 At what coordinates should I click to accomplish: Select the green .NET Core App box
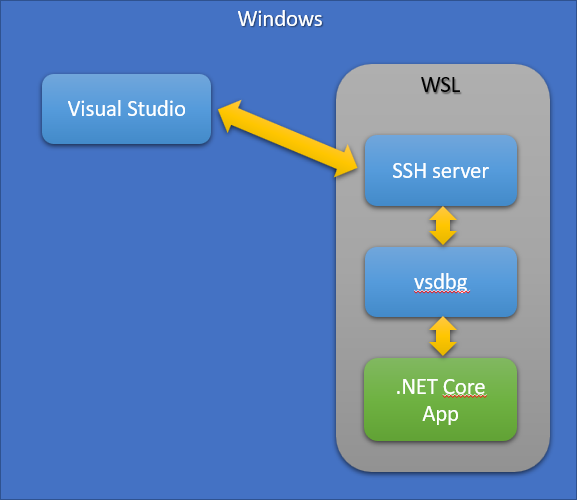(440, 400)
